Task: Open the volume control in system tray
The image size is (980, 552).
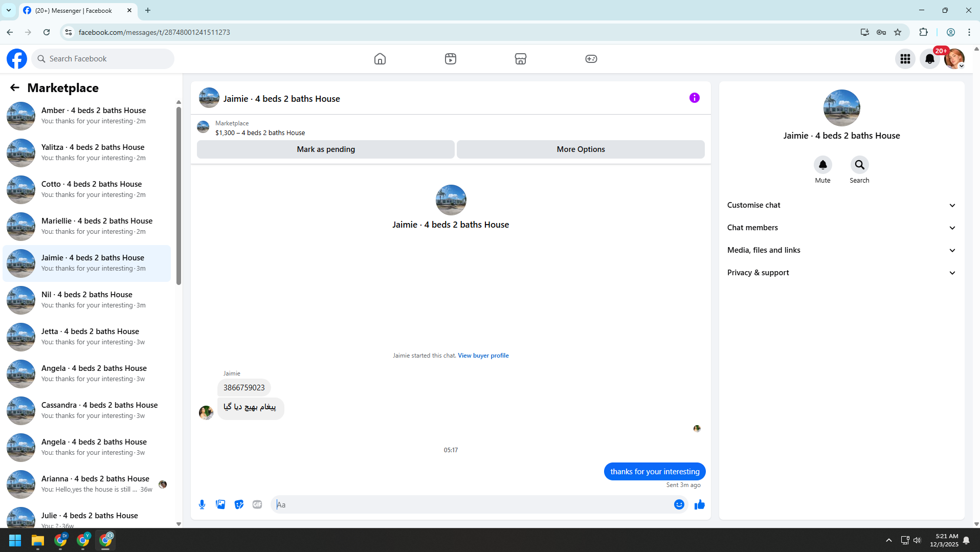Action: (917, 540)
